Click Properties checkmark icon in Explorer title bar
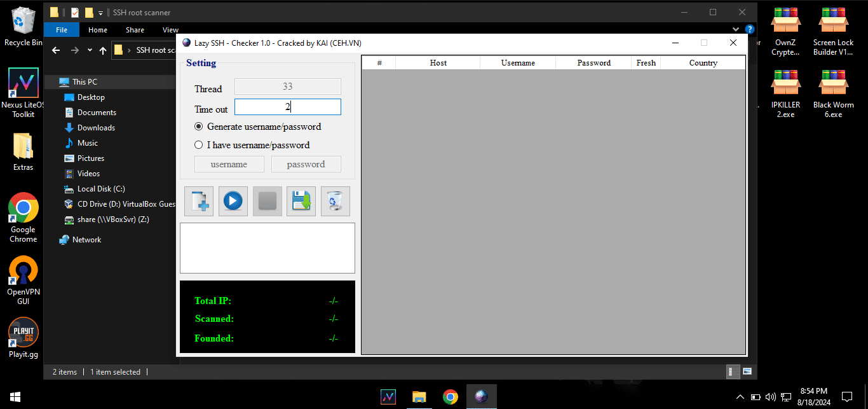 [x=75, y=12]
